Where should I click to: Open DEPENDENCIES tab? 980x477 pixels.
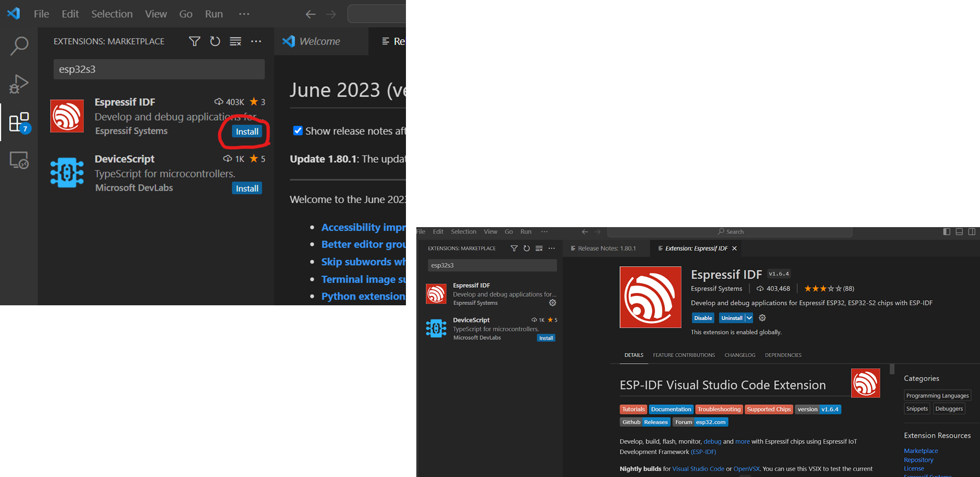pos(783,355)
